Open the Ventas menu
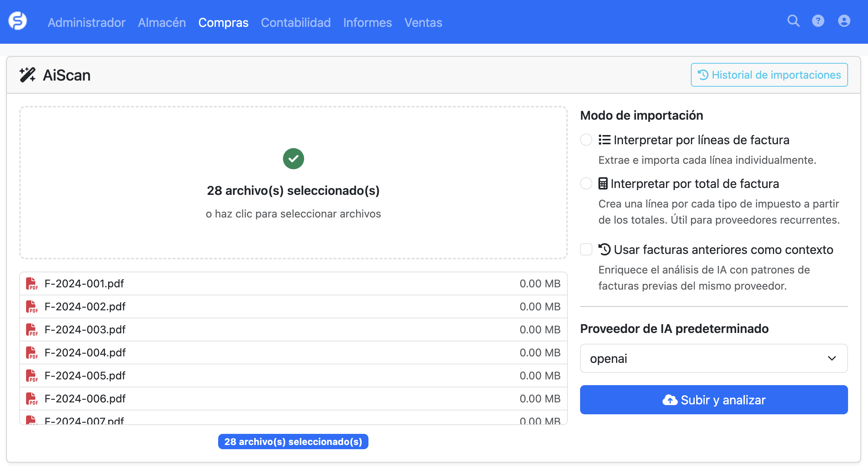 pyautogui.click(x=423, y=22)
